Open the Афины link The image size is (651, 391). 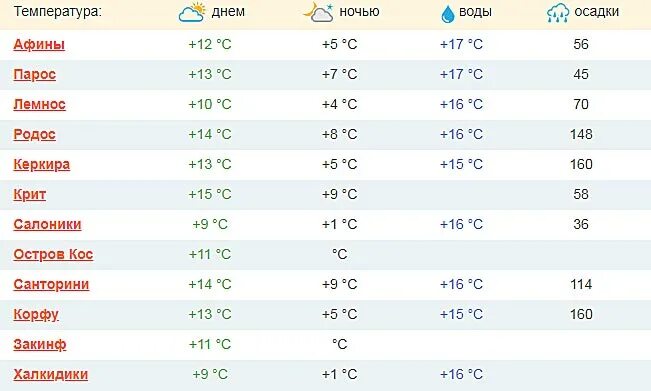39,44
